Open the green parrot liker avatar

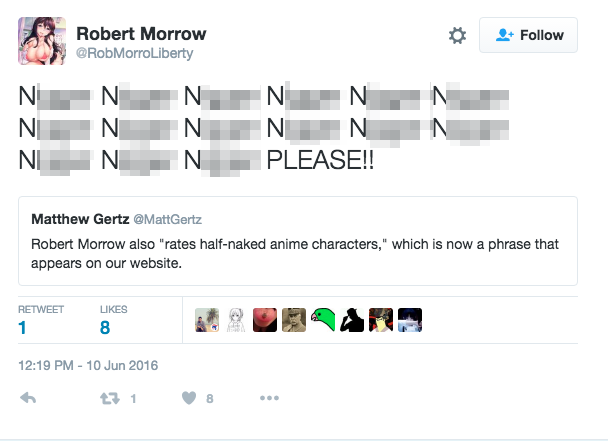[x=323, y=320]
